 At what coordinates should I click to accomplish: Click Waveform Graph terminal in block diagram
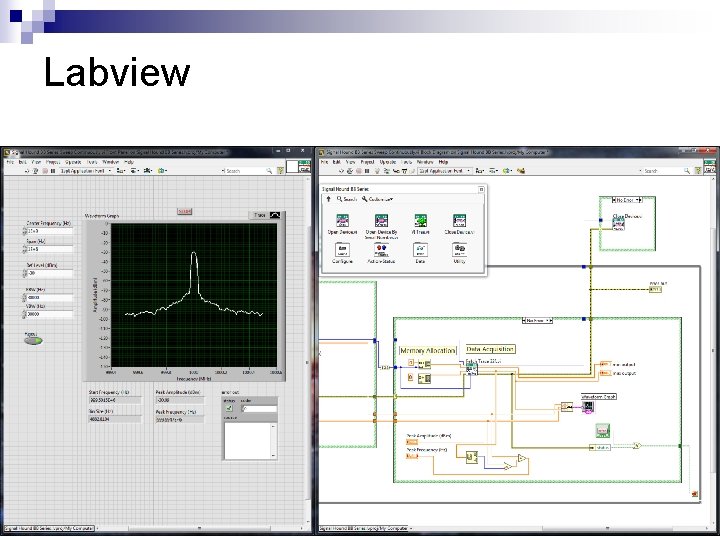coord(588,407)
